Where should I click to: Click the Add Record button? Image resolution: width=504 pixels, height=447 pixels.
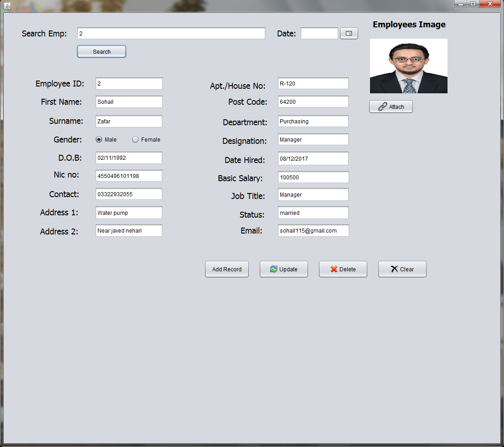tap(226, 269)
